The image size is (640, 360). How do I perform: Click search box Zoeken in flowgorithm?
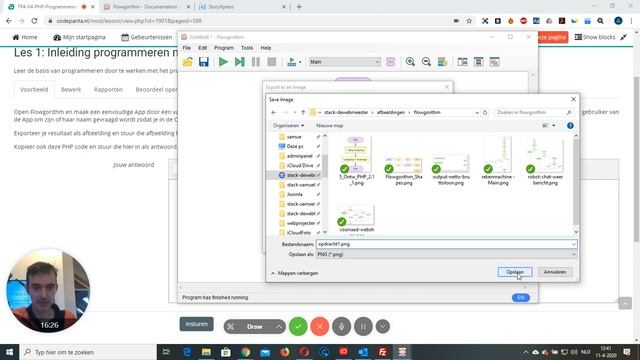tap(533, 112)
